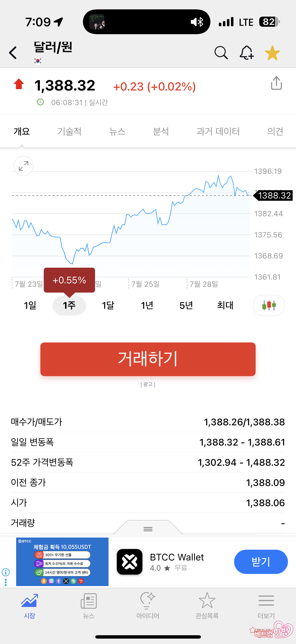Open the 기술적 tab
Viewport: 296px width, 644px height.
point(69,131)
